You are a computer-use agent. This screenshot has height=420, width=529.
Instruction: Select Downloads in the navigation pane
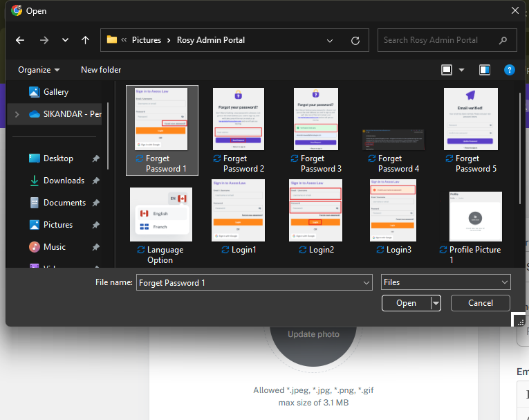coord(63,181)
